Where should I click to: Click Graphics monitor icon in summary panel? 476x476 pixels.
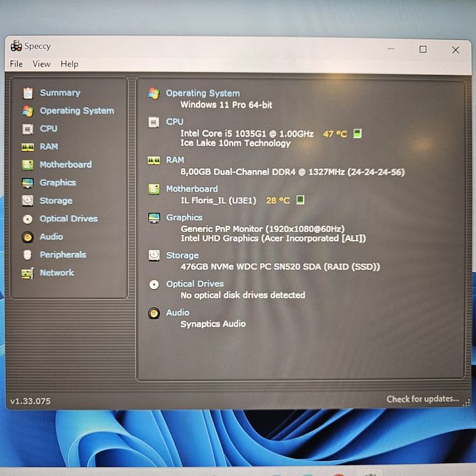click(154, 218)
